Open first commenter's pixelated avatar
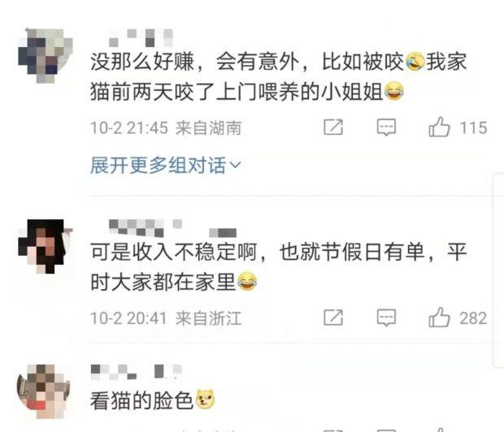The height and width of the screenshot is (432, 504). (x=46, y=55)
